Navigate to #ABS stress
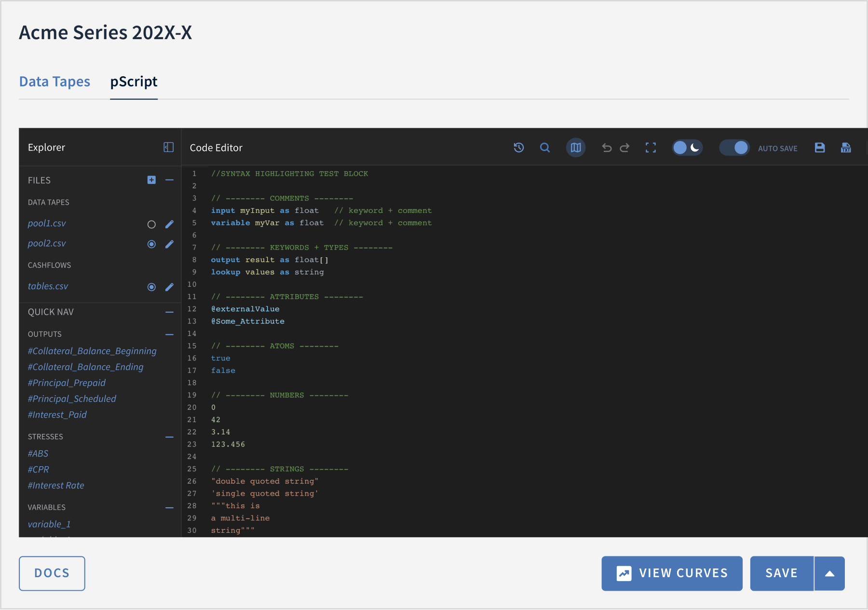868x610 pixels. pos(38,454)
